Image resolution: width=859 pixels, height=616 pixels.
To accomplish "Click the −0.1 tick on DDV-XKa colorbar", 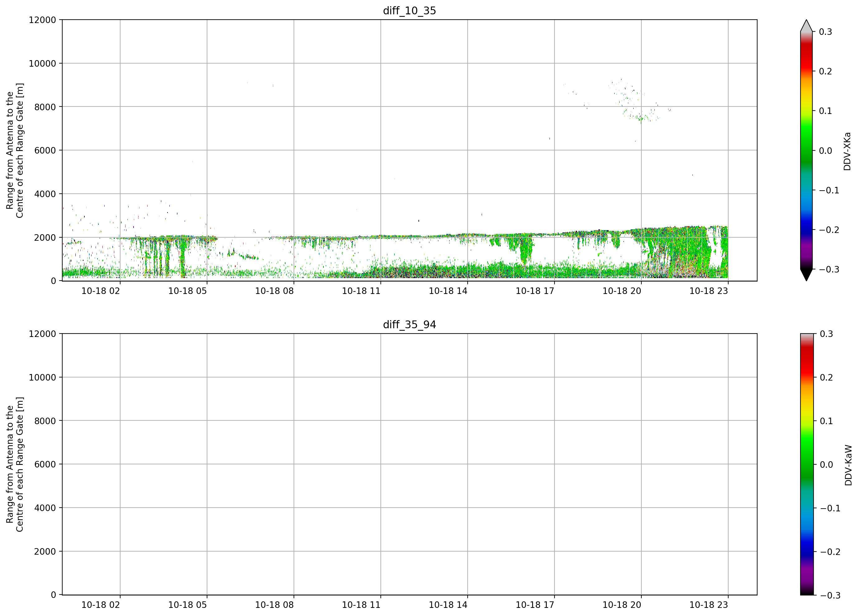I will pyautogui.click(x=829, y=190).
